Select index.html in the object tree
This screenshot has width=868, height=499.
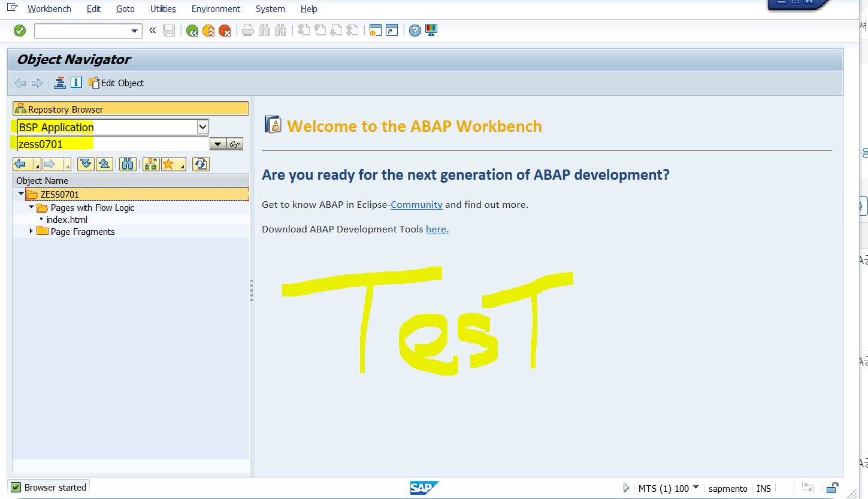tap(67, 220)
